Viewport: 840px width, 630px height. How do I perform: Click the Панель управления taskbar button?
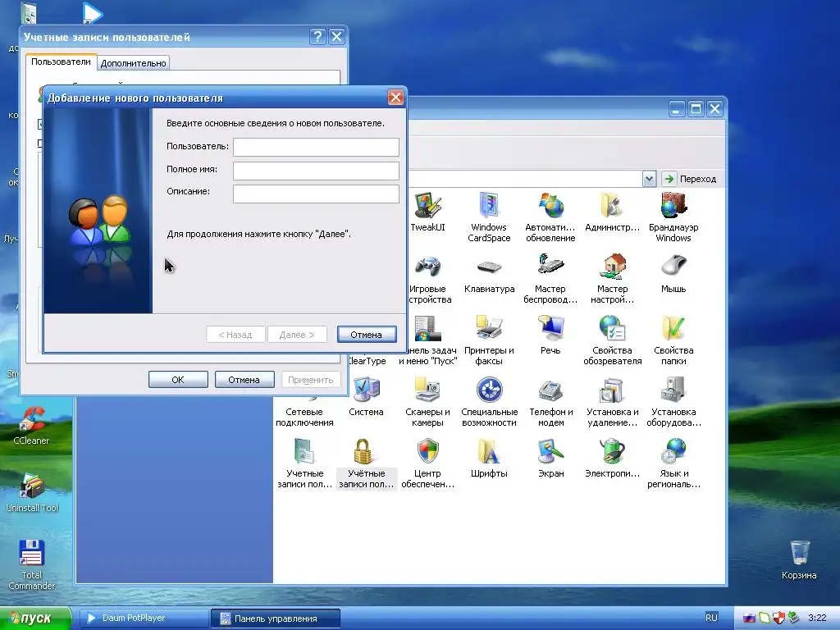276,619
